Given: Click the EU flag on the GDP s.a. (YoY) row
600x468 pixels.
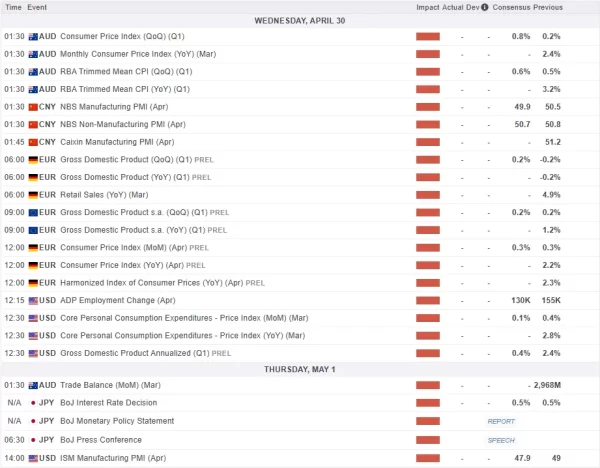Looking at the screenshot, I should coord(33,230).
